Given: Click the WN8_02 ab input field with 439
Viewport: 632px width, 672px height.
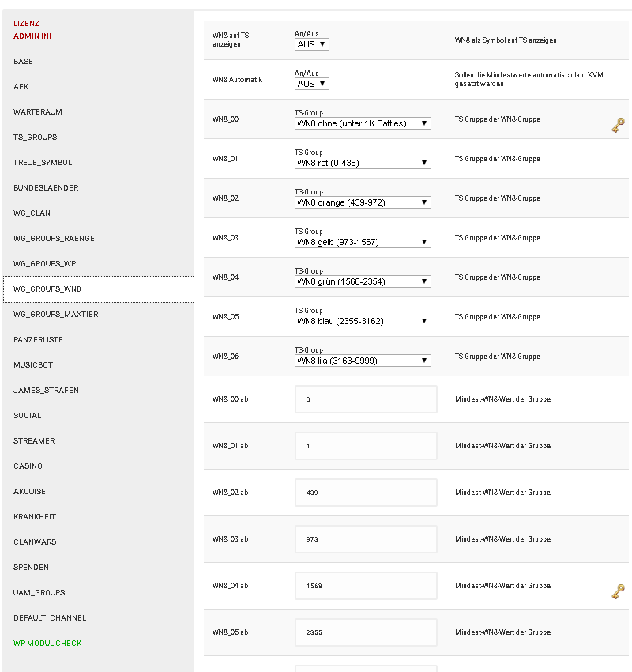Looking at the screenshot, I should click(x=366, y=493).
